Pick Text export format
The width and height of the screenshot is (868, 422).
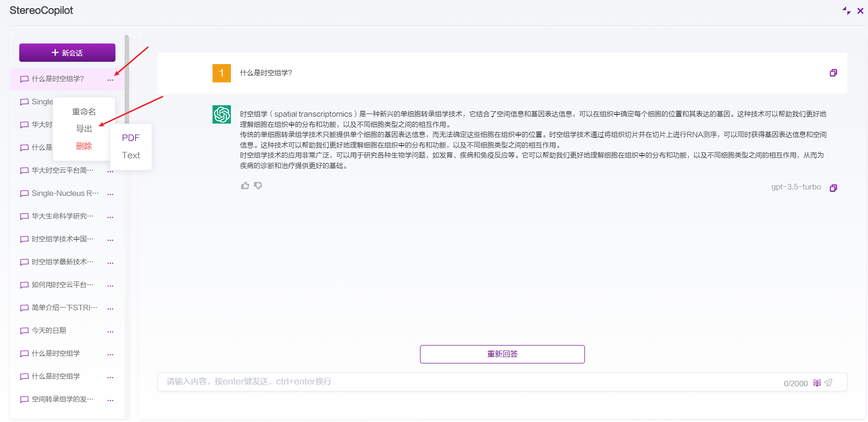pyautogui.click(x=131, y=155)
